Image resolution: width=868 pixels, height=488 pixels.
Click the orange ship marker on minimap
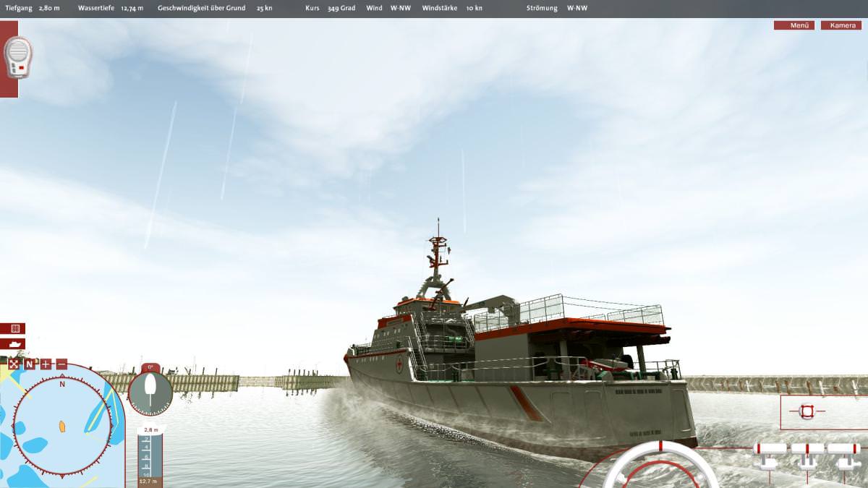coord(63,426)
